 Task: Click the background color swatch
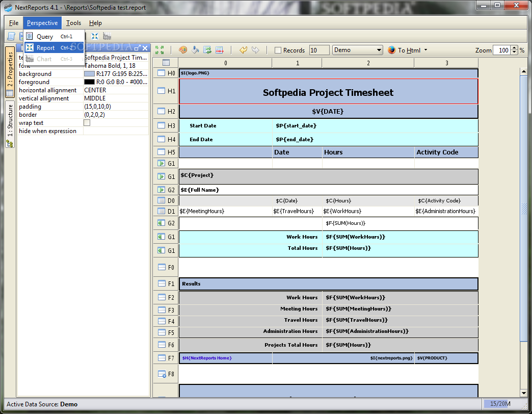coord(89,73)
